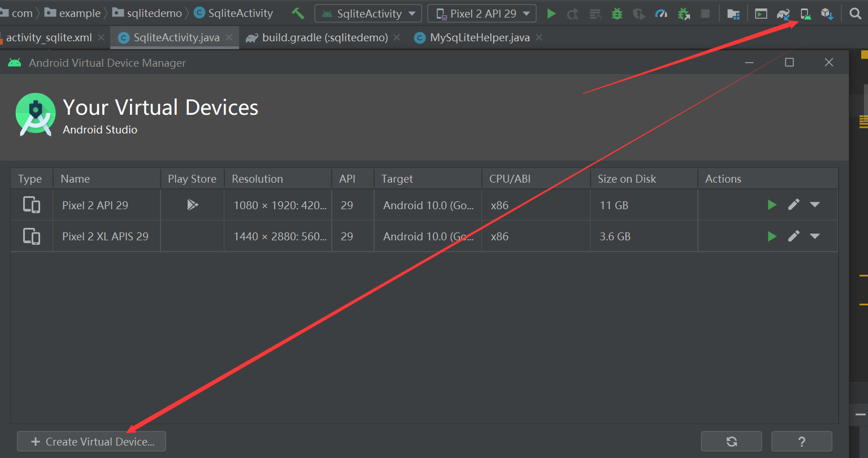This screenshot has height=458, width=868.
Task: Click Play Store icon in Pixel 2 row
Action: click(x=193, y=205)
